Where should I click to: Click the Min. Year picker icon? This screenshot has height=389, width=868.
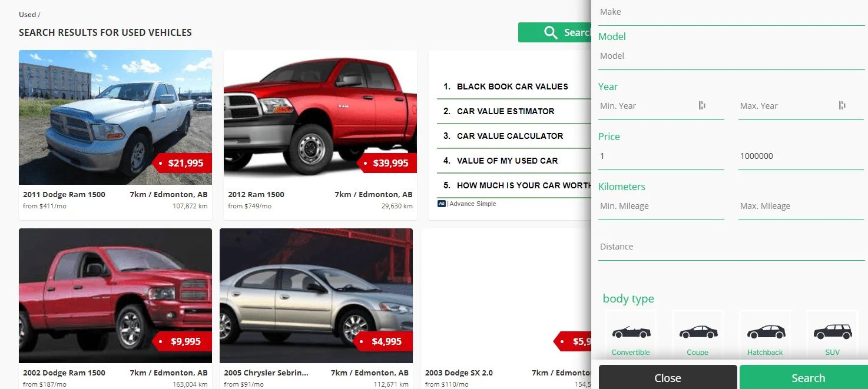(x=702, y=105)
